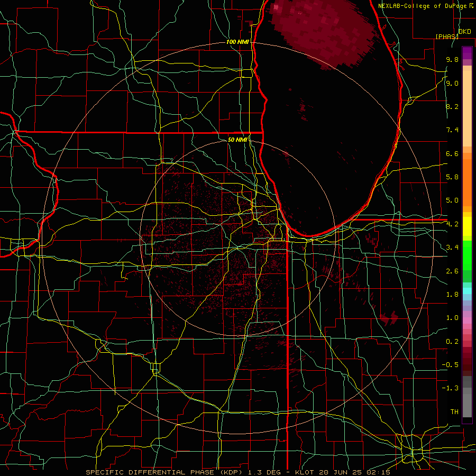Click the 6.6 scale label
The image size is (476, 476).
click(452, 153)
